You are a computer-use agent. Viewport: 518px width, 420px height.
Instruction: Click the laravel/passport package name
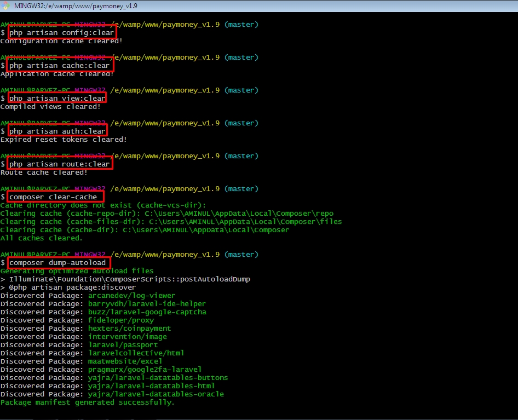tap(123, 345)
